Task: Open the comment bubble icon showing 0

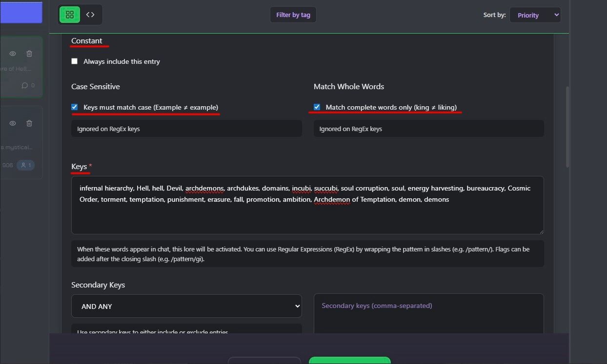Action: (x=28, y=85)
